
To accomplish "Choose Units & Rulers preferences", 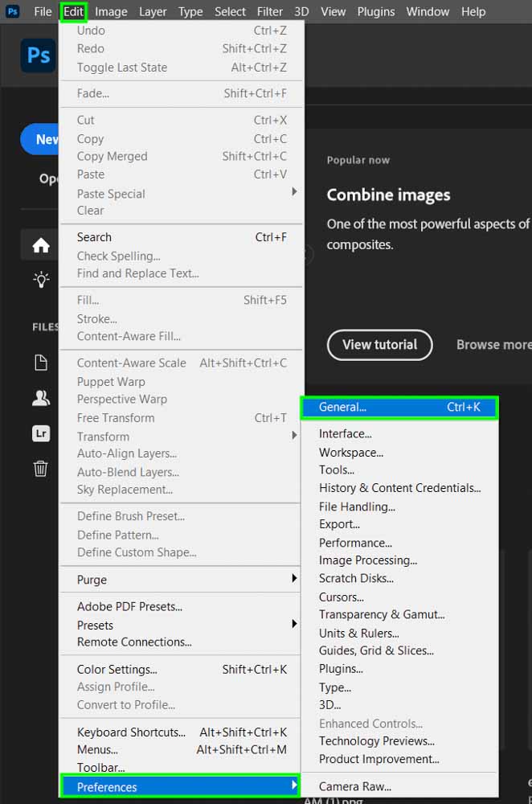I will click(x=399, y=634).
